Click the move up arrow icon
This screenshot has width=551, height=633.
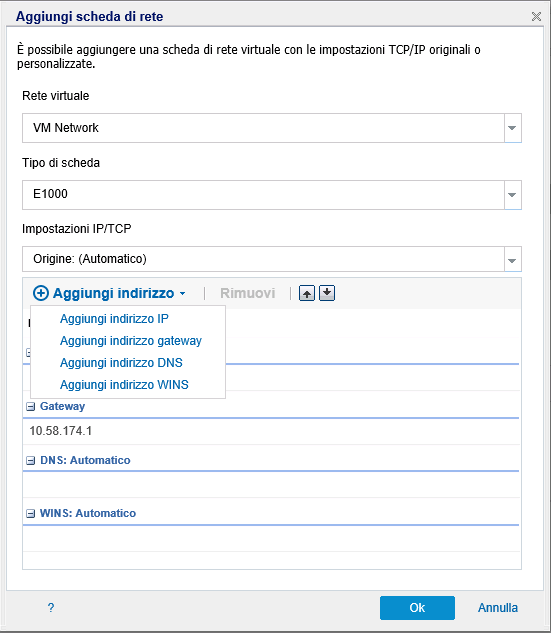click(307, 293)
